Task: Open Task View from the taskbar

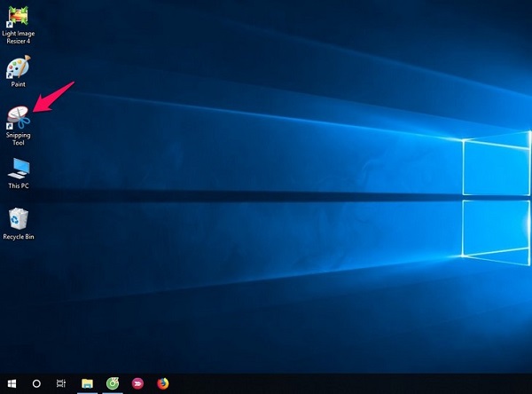Action: [x=61, y=383]
